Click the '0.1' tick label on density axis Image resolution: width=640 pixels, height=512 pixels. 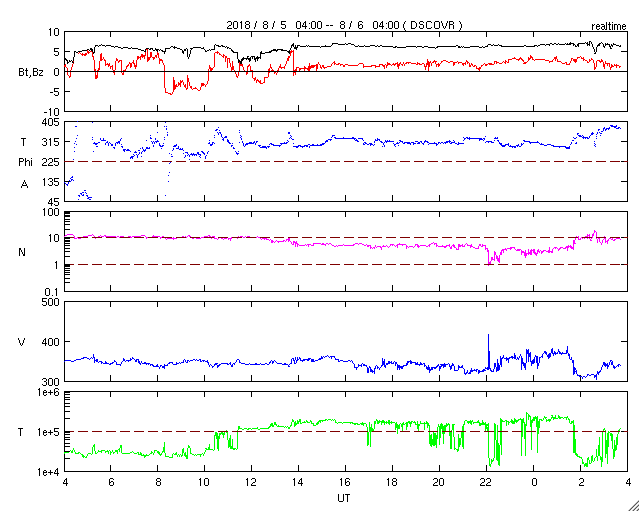(x=52, y=292)
